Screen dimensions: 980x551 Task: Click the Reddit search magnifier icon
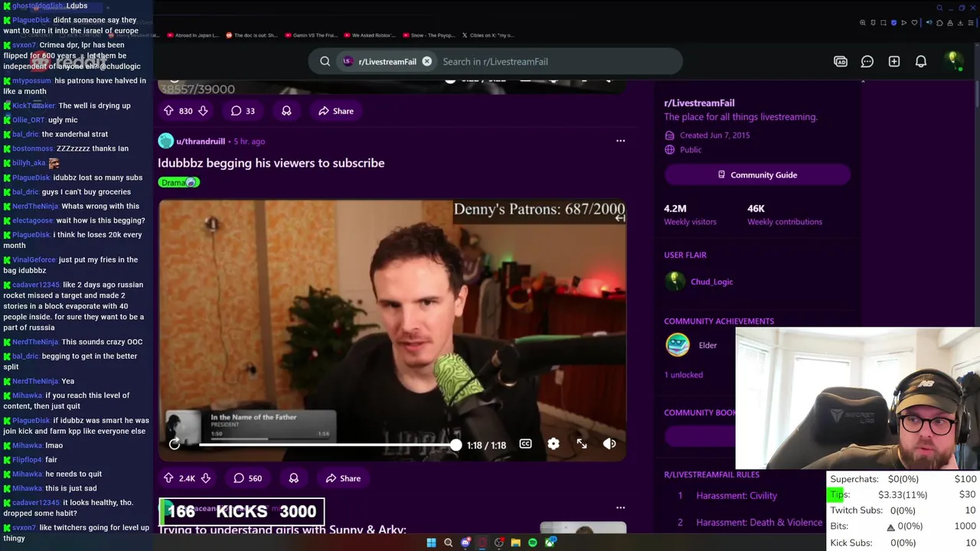(325, 61)
